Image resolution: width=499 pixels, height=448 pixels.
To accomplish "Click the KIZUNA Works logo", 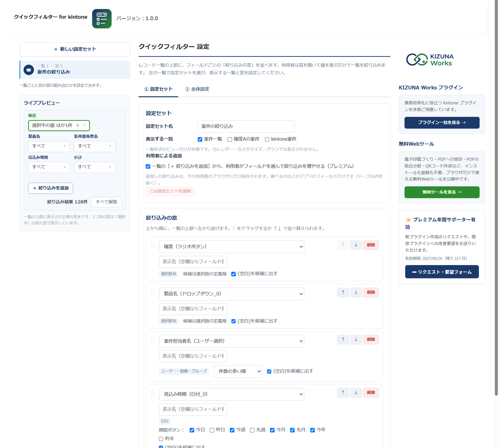I will tap(430, 60).
